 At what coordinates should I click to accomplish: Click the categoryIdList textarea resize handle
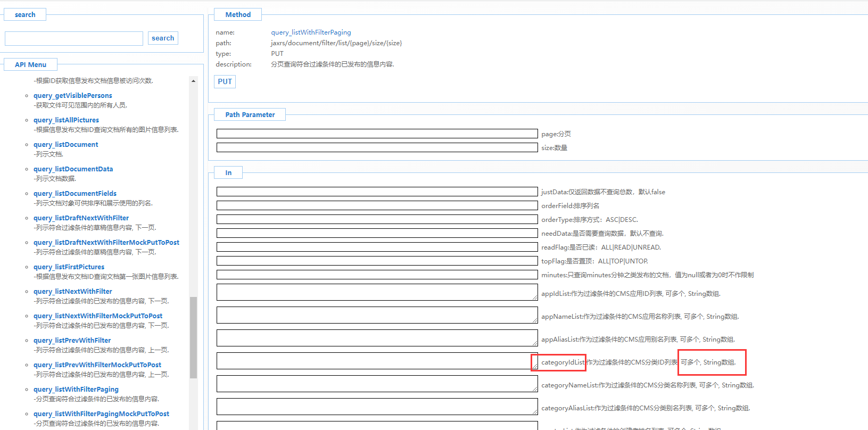click(535, 366)
